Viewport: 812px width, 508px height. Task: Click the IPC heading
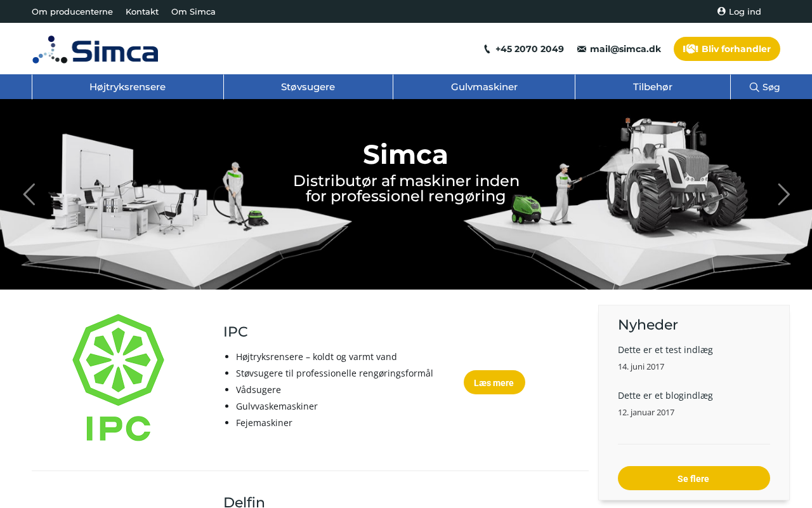[x=235, y=331]
